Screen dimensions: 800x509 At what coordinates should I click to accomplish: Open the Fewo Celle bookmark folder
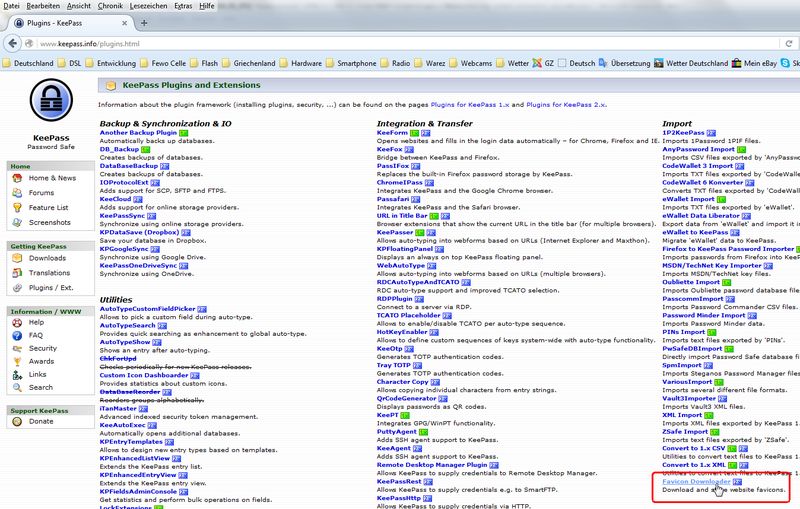(163, 63)
